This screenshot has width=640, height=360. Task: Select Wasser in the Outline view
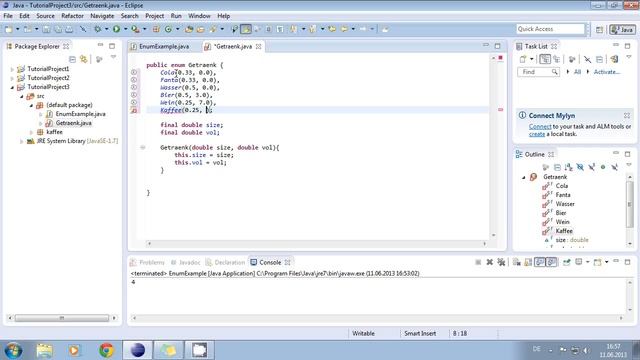(565, 204)
